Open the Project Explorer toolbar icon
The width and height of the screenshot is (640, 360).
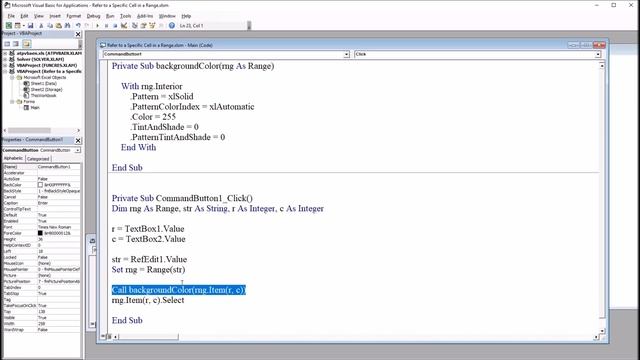[135, 25]
